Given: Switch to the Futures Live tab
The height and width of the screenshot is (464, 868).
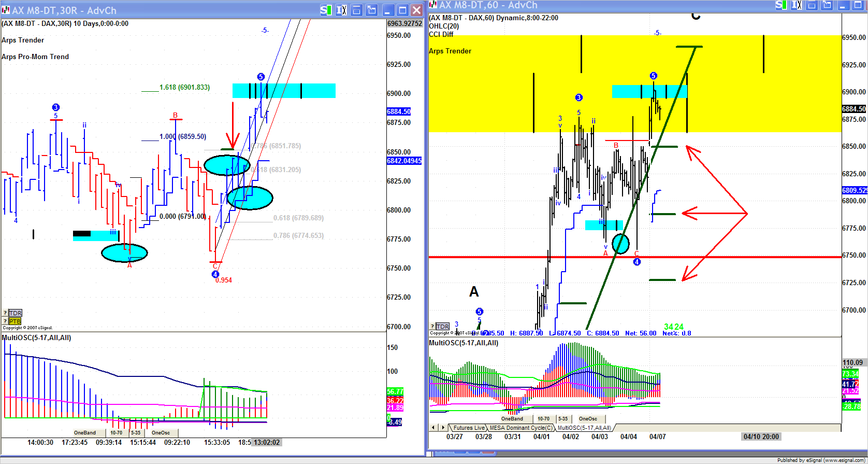Looking at the screenshot, I should [x=468, y=428].
